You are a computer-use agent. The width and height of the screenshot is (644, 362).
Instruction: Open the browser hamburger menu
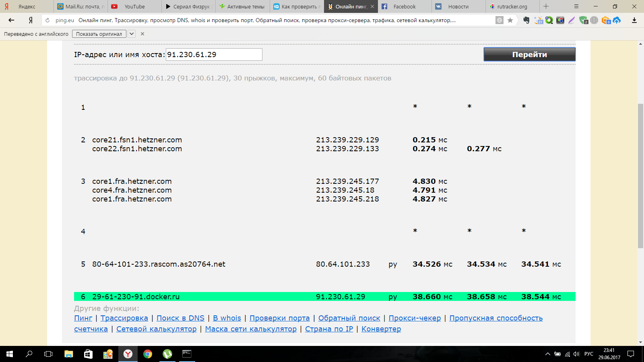click(x=576, y=6)
